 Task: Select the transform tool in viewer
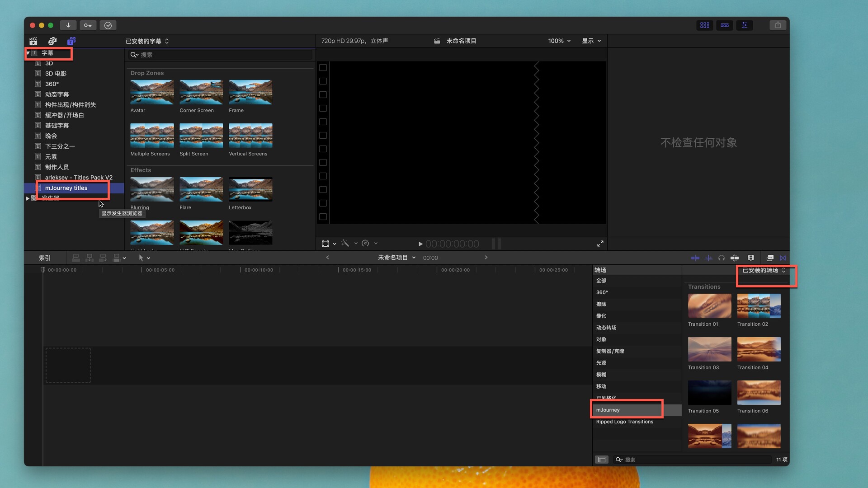[x=325, y=244]
